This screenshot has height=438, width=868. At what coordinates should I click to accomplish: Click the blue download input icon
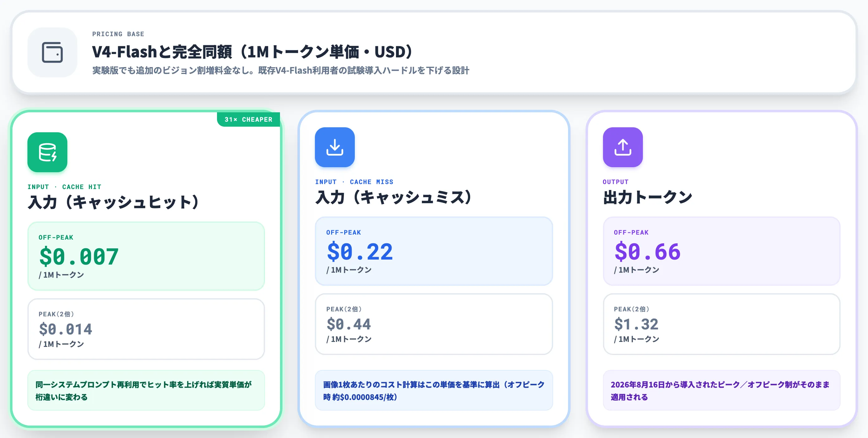click(335, 147)
